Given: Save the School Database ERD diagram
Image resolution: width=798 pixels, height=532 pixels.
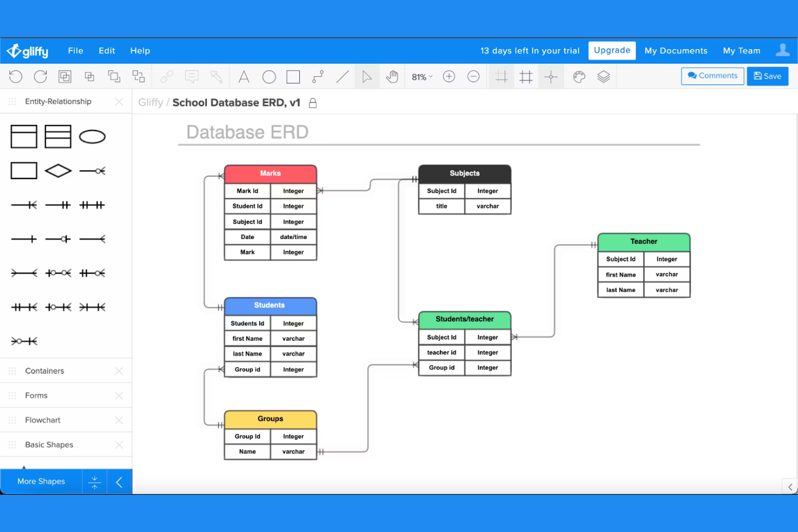Looking at the screenshot, I should [x=767, y=75].
